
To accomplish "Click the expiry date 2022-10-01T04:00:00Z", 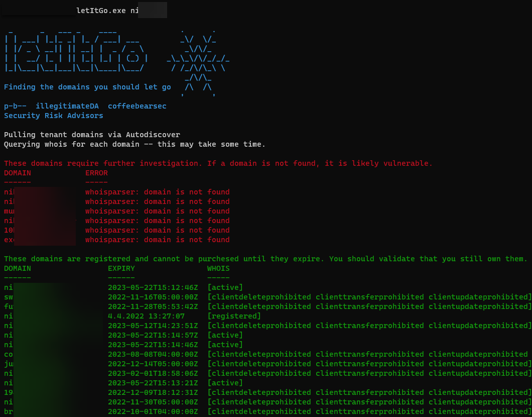I will click(x=153, y=411).
